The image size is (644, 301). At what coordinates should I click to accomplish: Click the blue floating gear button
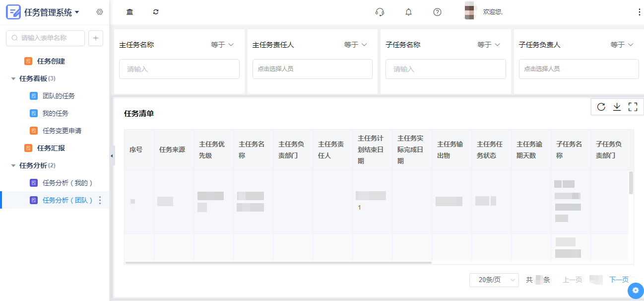636,291
